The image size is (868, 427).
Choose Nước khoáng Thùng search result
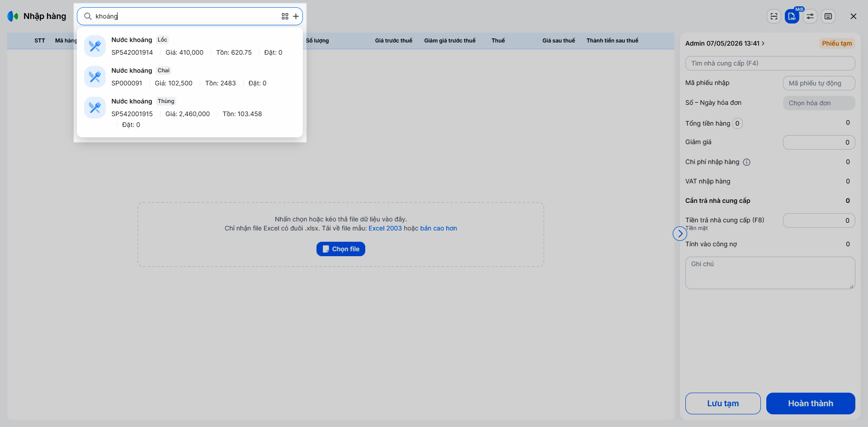190,113
